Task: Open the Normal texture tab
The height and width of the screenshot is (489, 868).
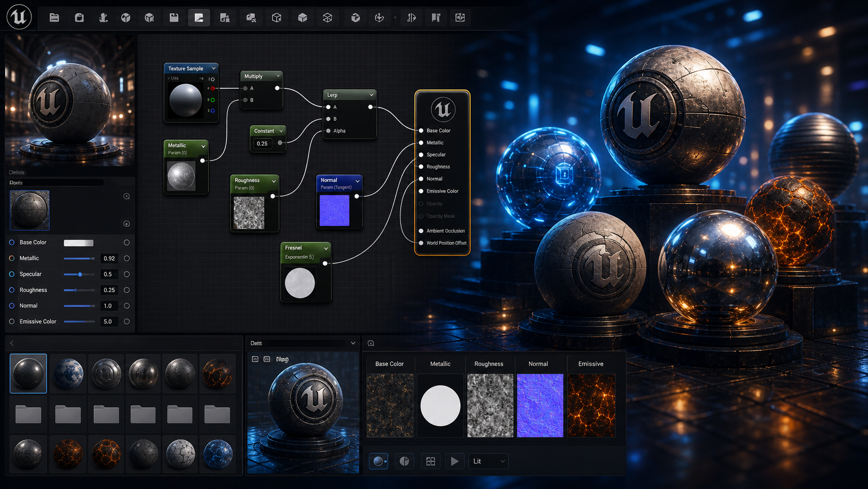Action: tap(538, 364)
